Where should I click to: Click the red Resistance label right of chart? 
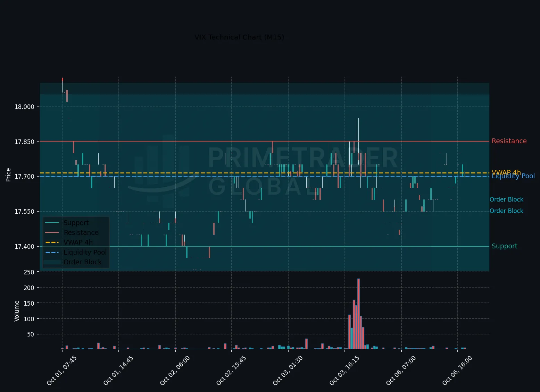(x=509, y=141)
